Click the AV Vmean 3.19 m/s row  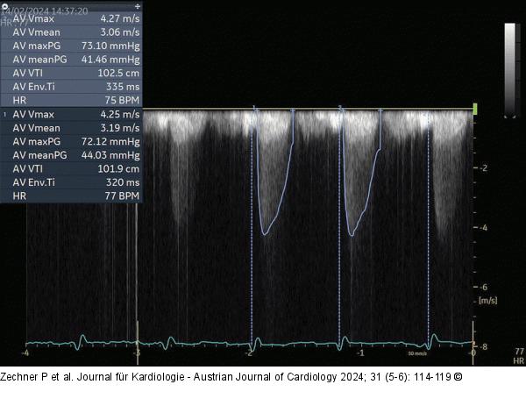(74, 127)
